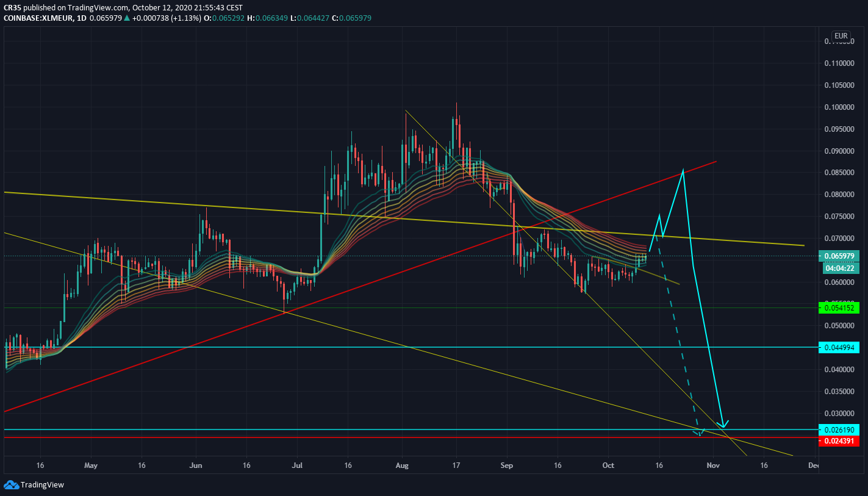Viewport: 868px width, 496px height.
Task: Click the October 12, 2020 publish date
Action: coord(163,8)
